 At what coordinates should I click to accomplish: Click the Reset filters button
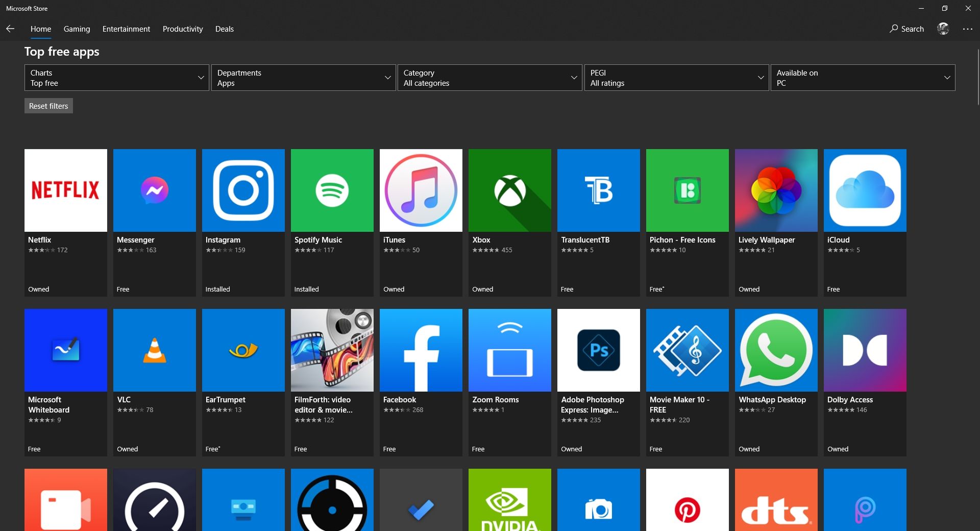(x=48, y=106)
